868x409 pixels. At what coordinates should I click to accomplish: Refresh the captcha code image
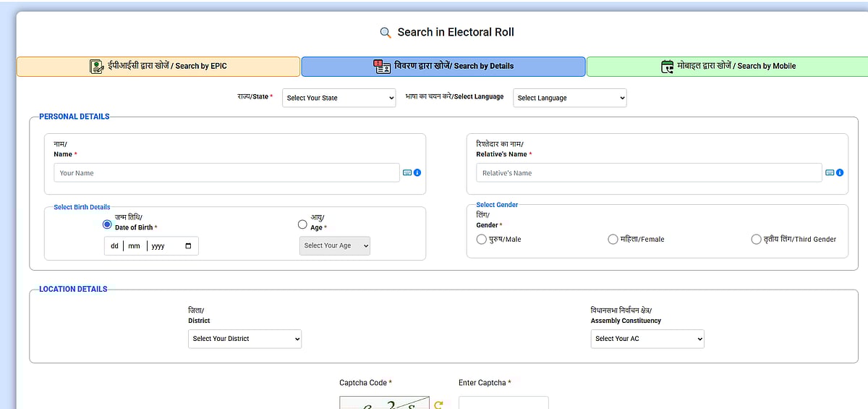pos(438,405)
